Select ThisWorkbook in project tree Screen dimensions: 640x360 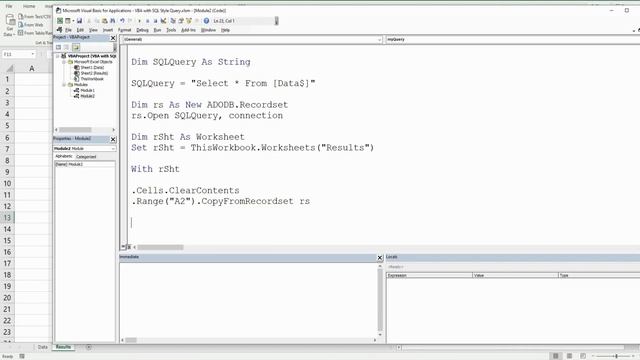(92, 79)
